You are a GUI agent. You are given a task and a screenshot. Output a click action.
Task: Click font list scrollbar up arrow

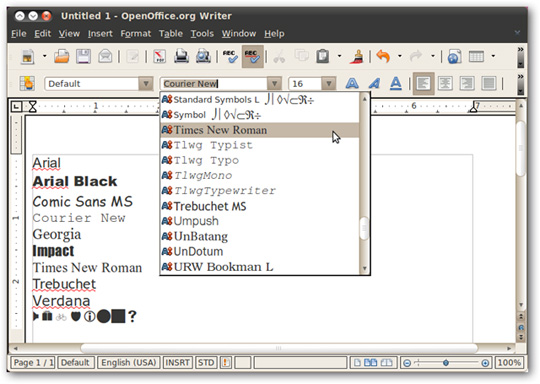point(364,99)
